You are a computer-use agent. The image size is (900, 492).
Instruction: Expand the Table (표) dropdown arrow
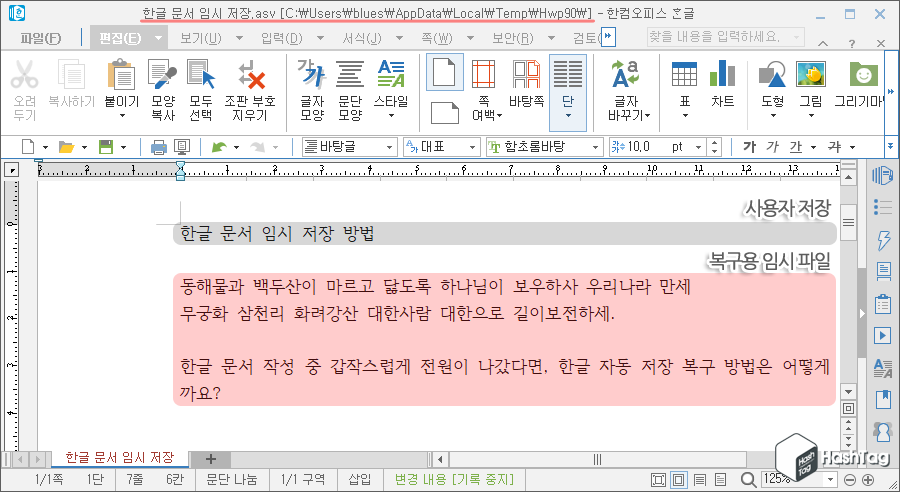(x=684, y=116)
